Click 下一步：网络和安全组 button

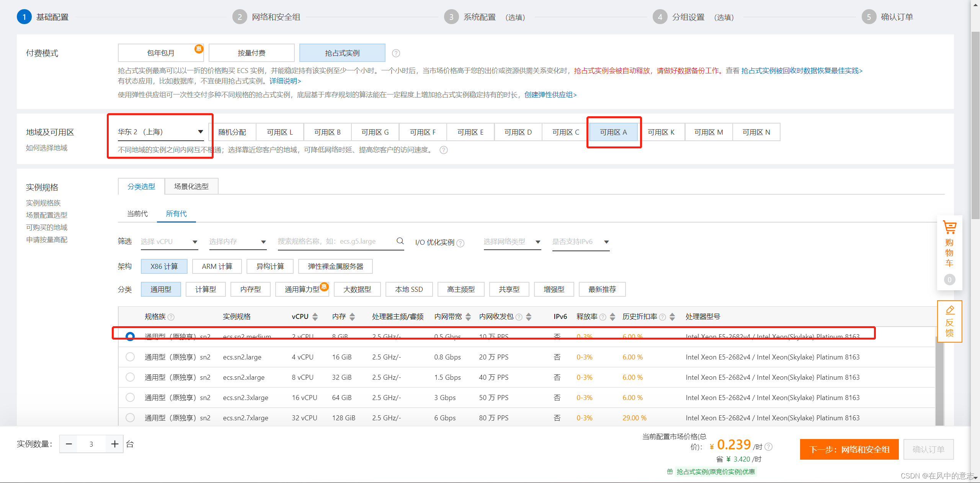pyautogui.click(x=849, y=449)
